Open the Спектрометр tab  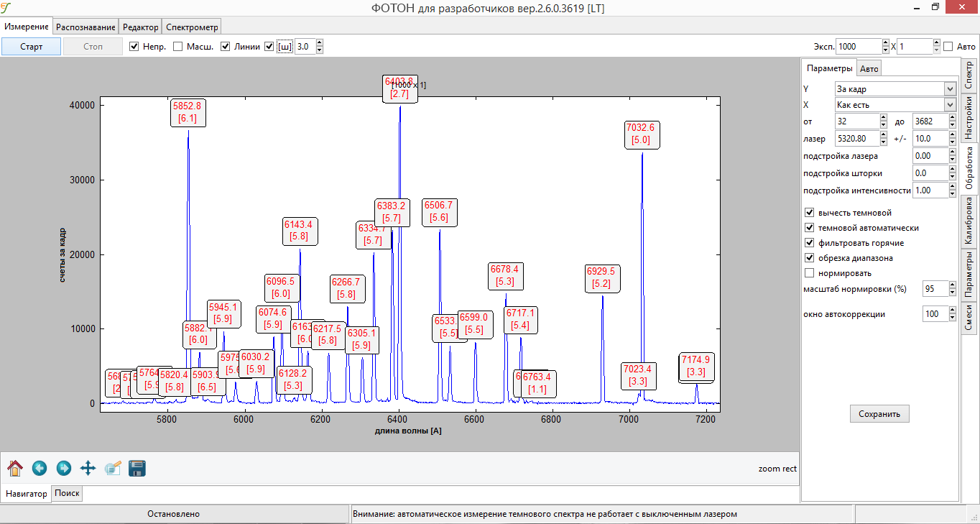(x=192, y=27)
